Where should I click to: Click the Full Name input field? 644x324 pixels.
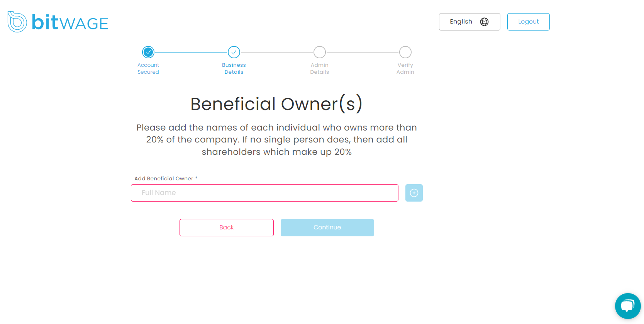pyautogui.click(x=264, y=193)
